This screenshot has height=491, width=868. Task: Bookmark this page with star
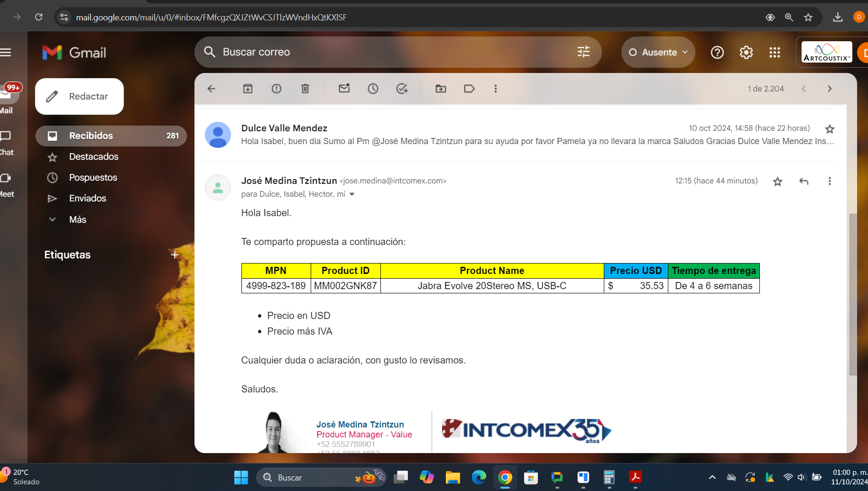[808, 18]
